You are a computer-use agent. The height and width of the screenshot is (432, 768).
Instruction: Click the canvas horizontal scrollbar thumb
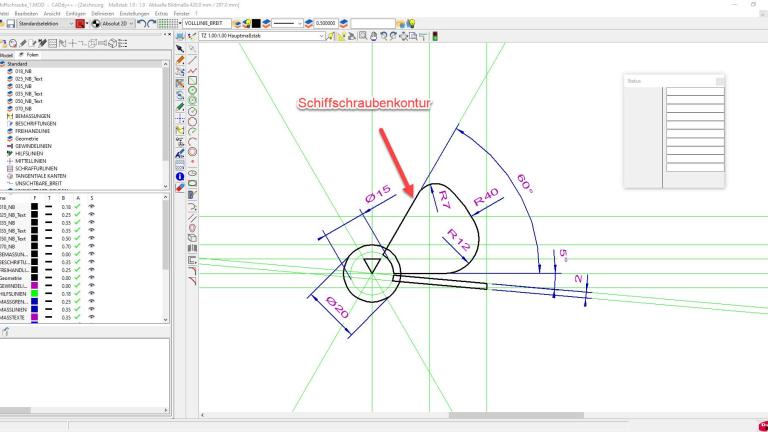click(516, 415)
